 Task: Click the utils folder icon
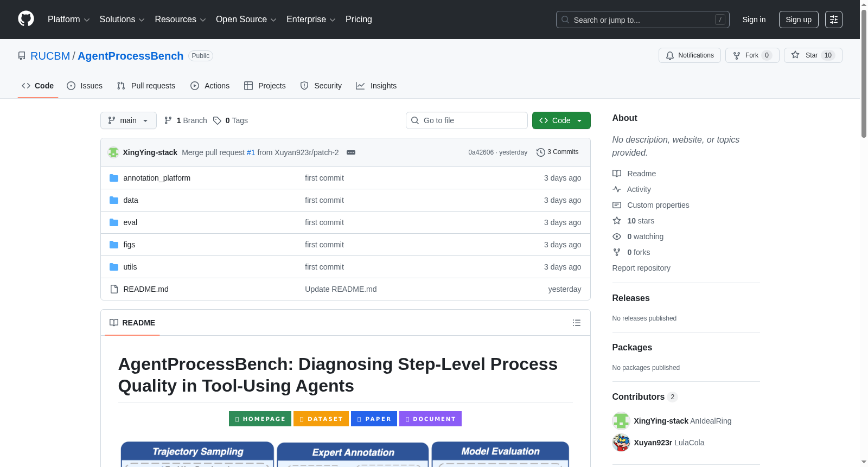(114, 267)
